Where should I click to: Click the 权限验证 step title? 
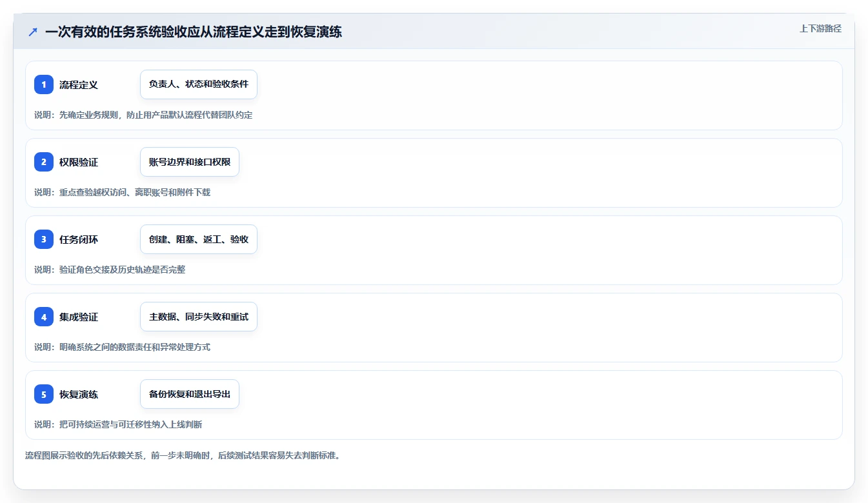pos(79,162)
